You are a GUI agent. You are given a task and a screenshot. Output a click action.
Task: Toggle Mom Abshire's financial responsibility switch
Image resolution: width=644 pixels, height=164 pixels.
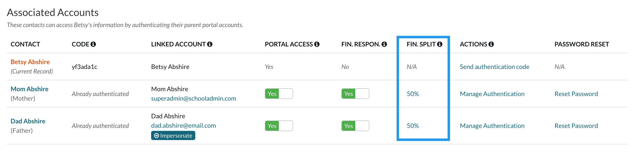pyautogui.click(x=355, y=94)
